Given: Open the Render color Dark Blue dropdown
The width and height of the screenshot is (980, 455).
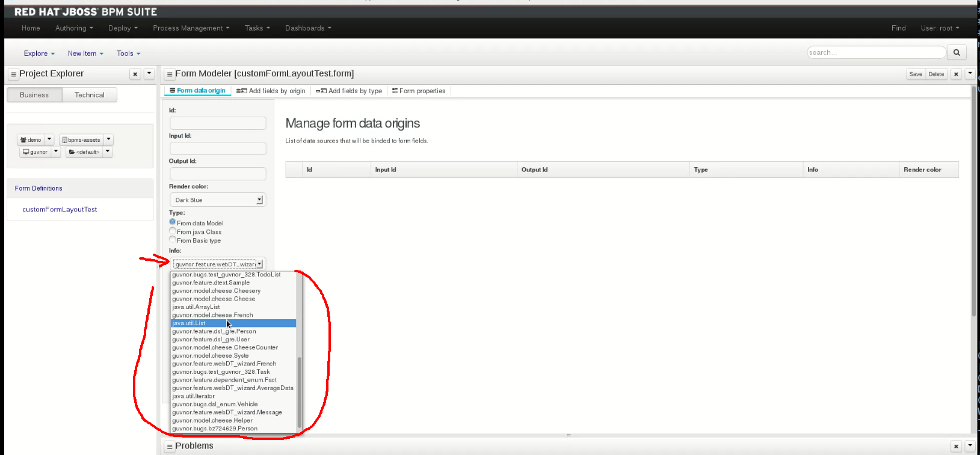Looking at the screenshot, I should click(x=218, y=200).
